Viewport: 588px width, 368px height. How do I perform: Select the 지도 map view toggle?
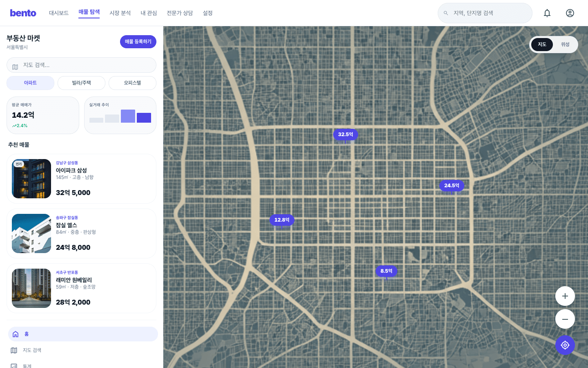point(542,45)
